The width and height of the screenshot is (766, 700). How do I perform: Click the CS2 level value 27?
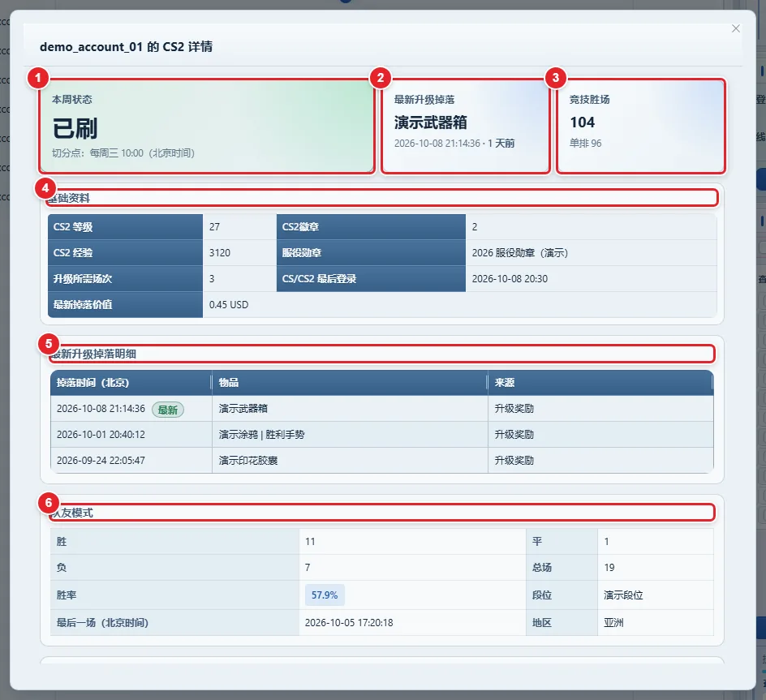coord(214,227)
